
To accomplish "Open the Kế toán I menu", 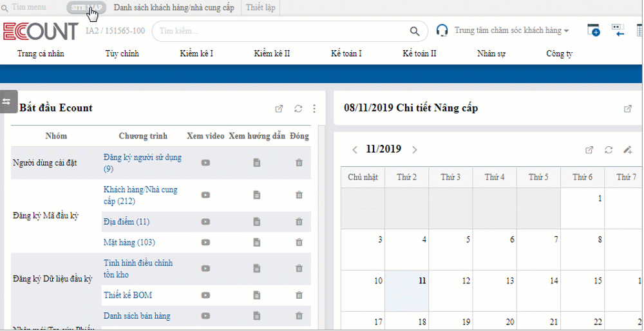I will point(346,54).
